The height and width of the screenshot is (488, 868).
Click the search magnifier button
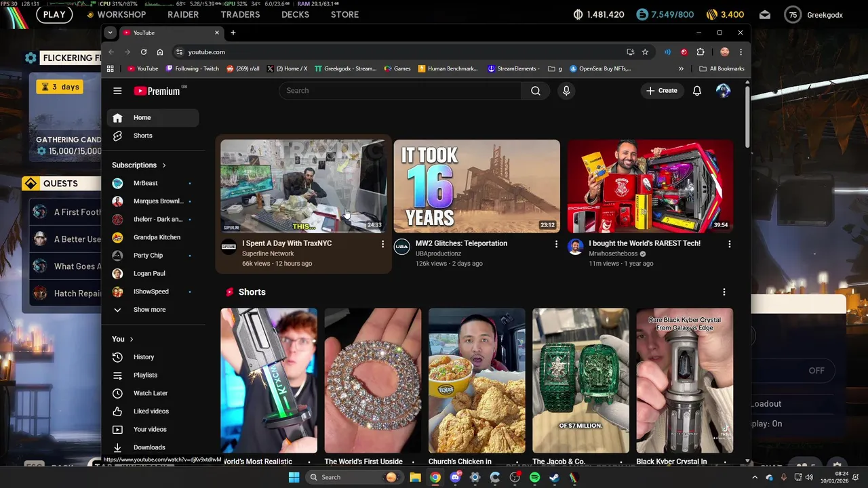tap(536, 91)
